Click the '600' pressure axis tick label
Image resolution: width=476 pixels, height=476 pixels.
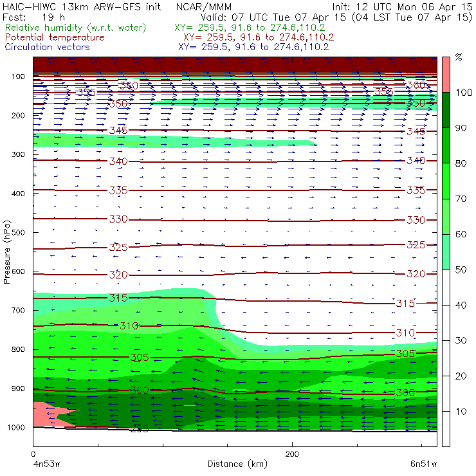[18, 271]
